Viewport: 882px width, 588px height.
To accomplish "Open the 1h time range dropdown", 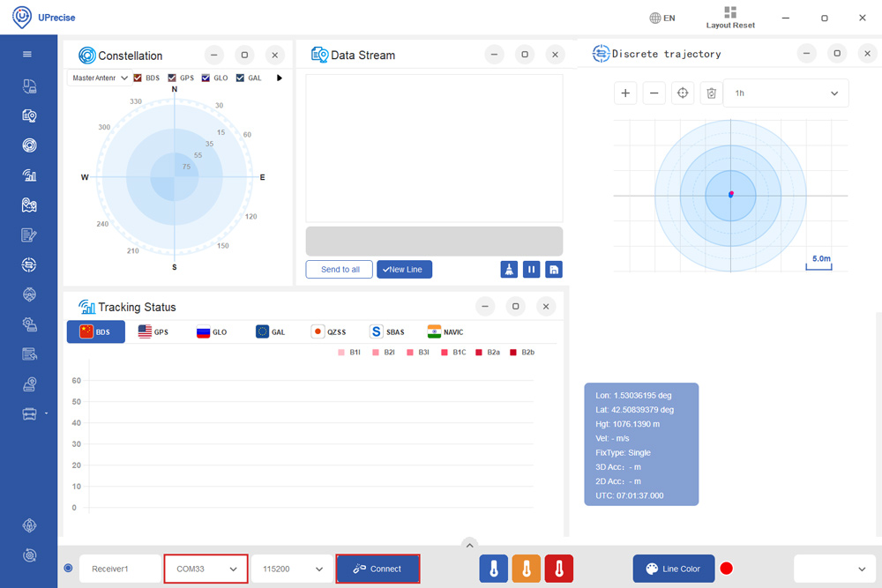I will [x=785, y=93].
